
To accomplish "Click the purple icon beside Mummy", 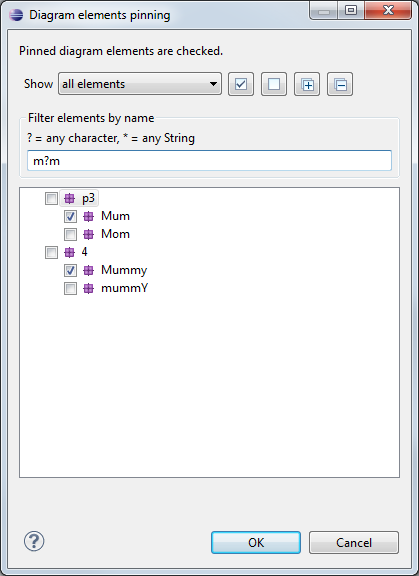I will (x=89, y=270).
